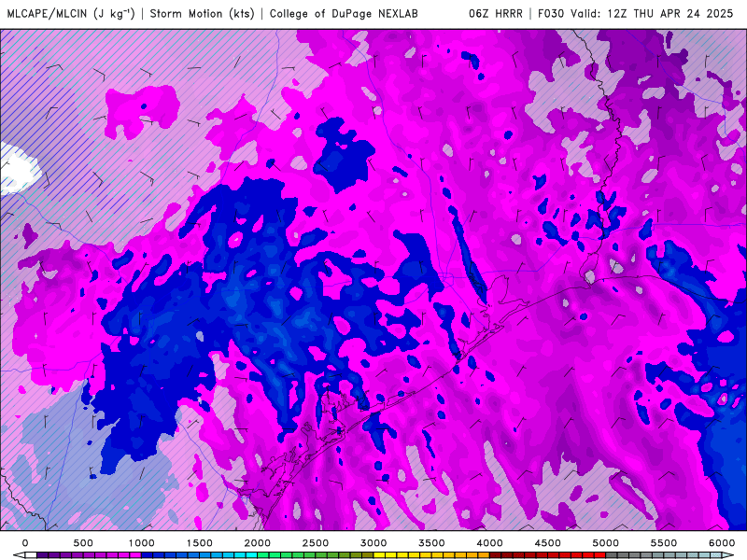Image resolution: width=747 pixels, height=560 pixels.
Task: Click the right arrow tip of the colorbar
Action: coord(729,555)
